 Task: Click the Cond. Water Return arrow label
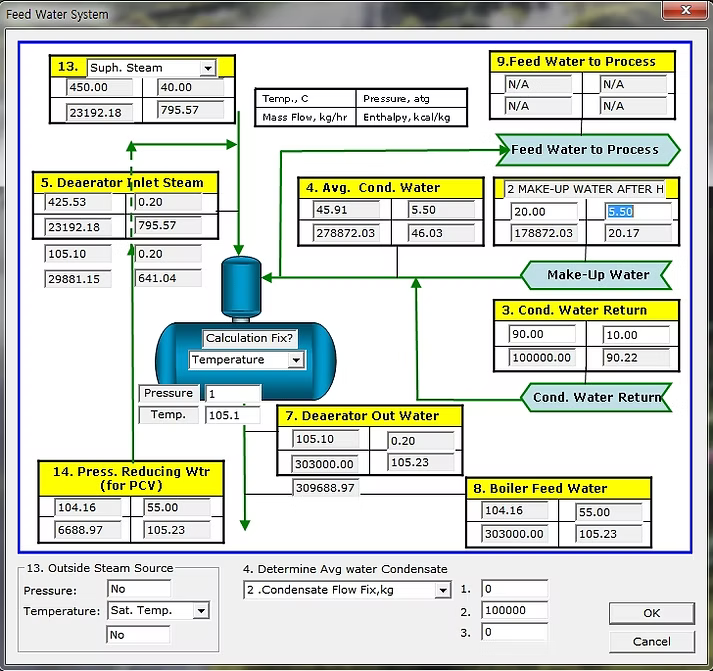pyautogui.click(x=596, y=397)
